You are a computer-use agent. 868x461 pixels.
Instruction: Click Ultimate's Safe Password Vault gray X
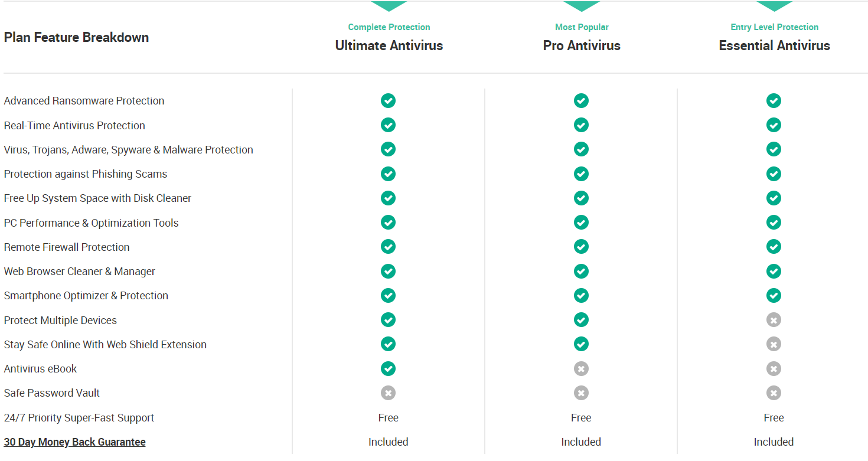click(x=388, y=393)
